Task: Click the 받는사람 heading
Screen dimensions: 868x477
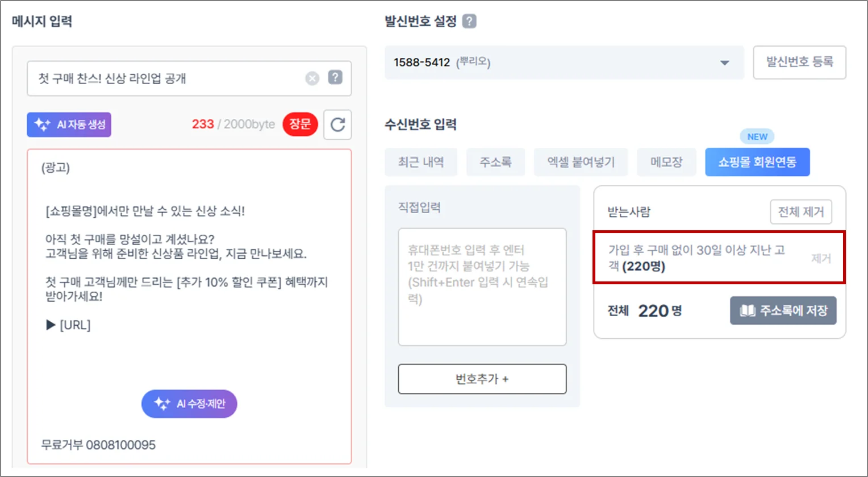Action: [x=629, y=212]
